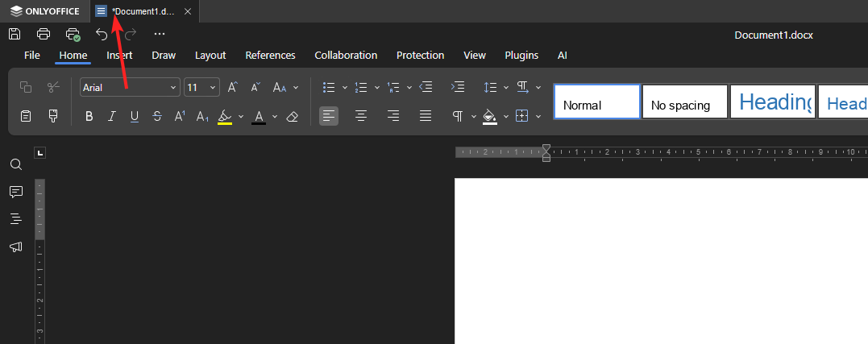Click the Save icon in the quick toolbar
The image size is (868, 344).
tap(15, 34)
